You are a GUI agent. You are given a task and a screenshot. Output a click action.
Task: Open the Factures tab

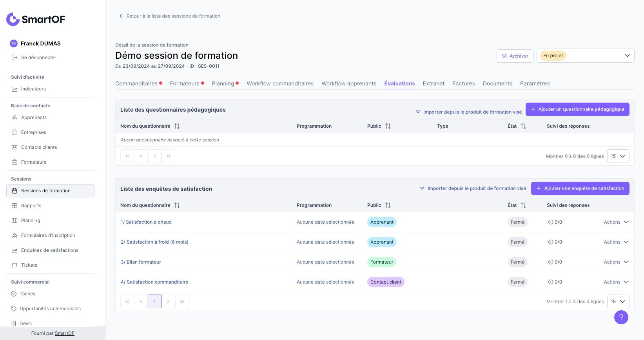pos(463,83)
